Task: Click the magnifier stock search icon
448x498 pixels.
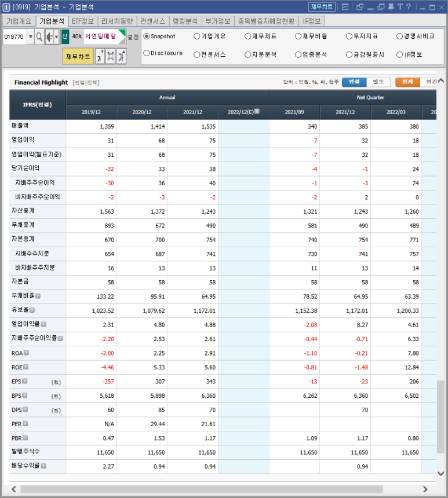Action: tap(39, 37)
